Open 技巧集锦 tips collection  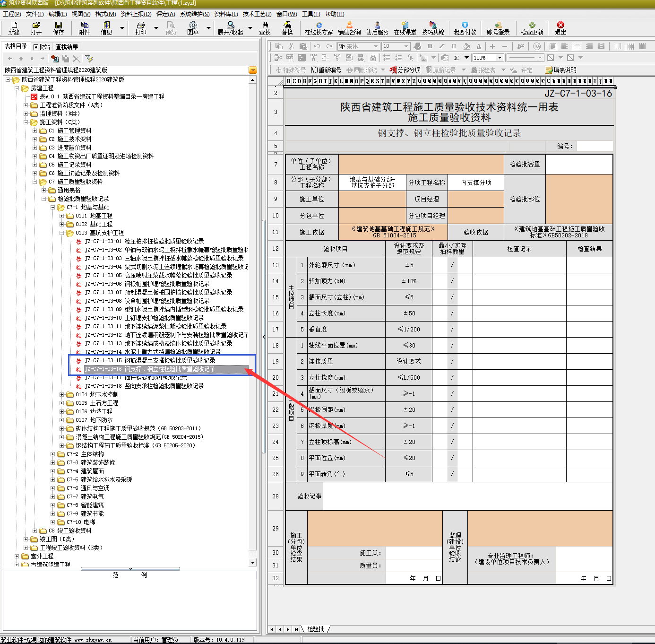[433, 28]
